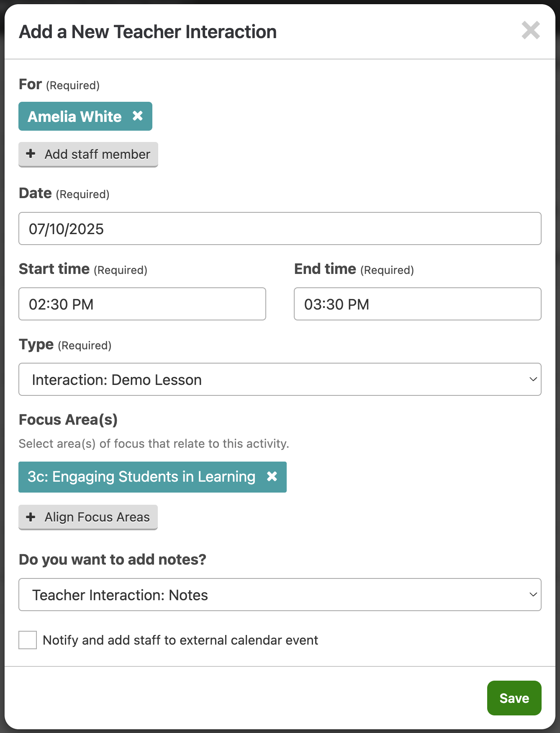Click the chevron arrow on the notes dropdown
This screenshot has height=733, width=560.
pos(533,595)
